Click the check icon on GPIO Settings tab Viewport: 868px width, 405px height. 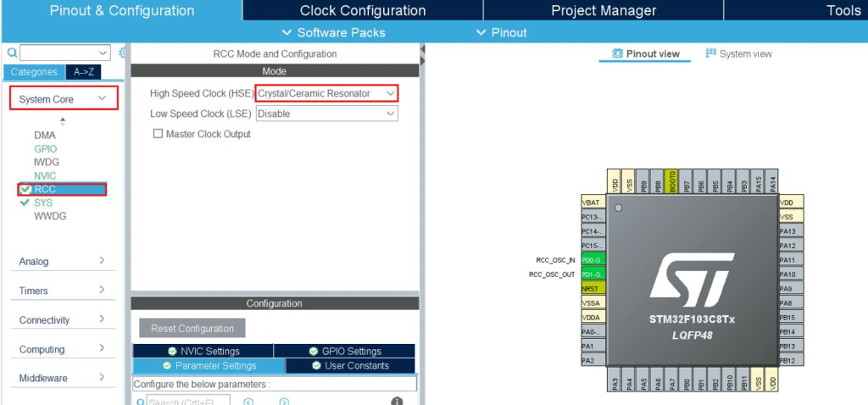click(314, 352)
